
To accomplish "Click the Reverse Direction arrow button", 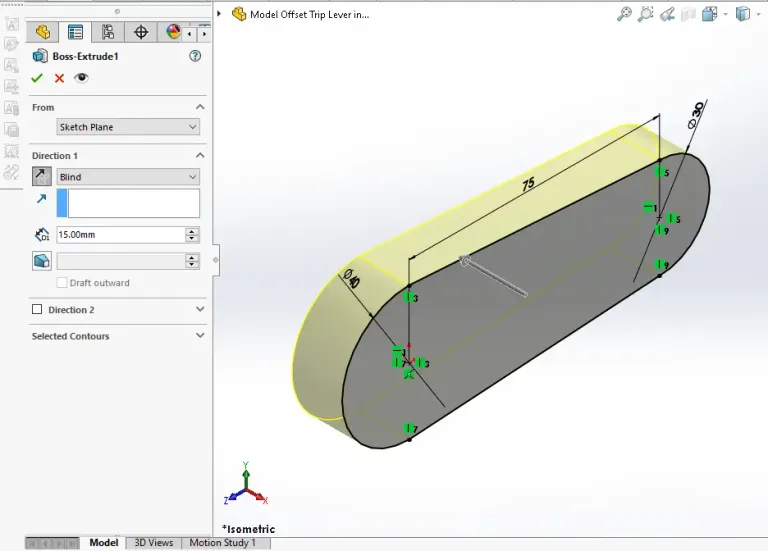I will [x=41, y=177].
